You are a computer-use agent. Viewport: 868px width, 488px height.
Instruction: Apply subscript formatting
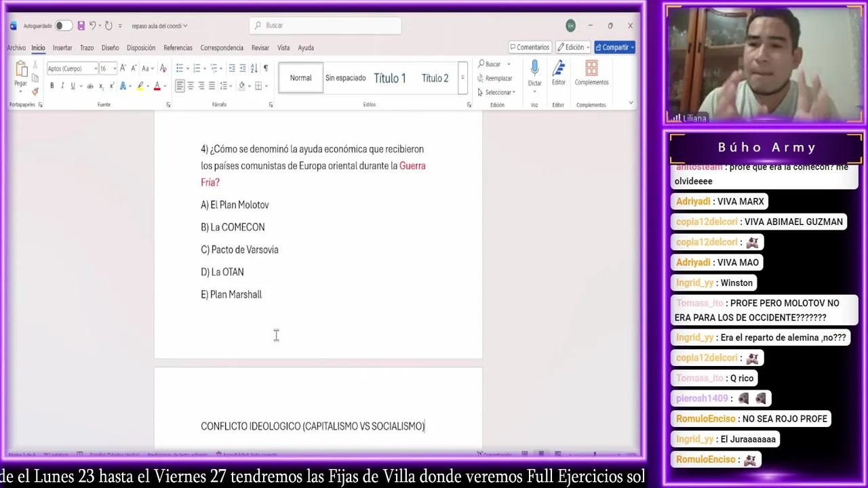pos(101,86)
